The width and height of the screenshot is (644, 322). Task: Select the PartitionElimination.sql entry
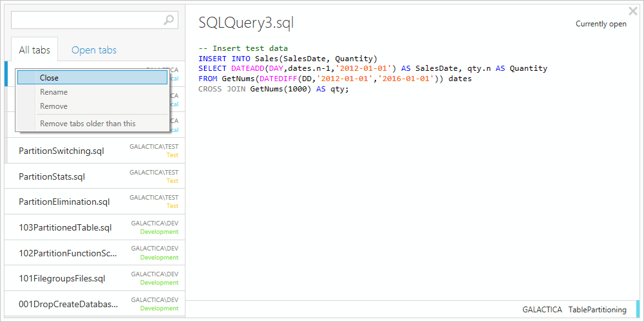[x=64, y=202]
